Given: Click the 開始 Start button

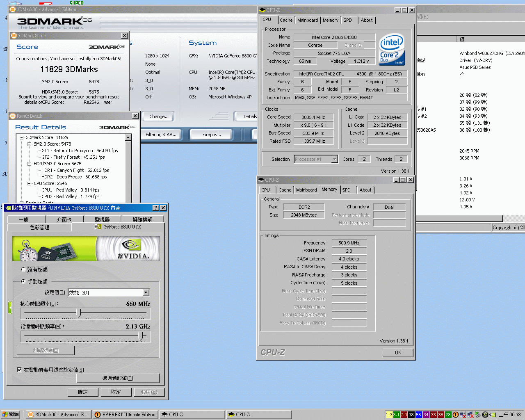Looking at the screenshot, I should tap(11, 415).
